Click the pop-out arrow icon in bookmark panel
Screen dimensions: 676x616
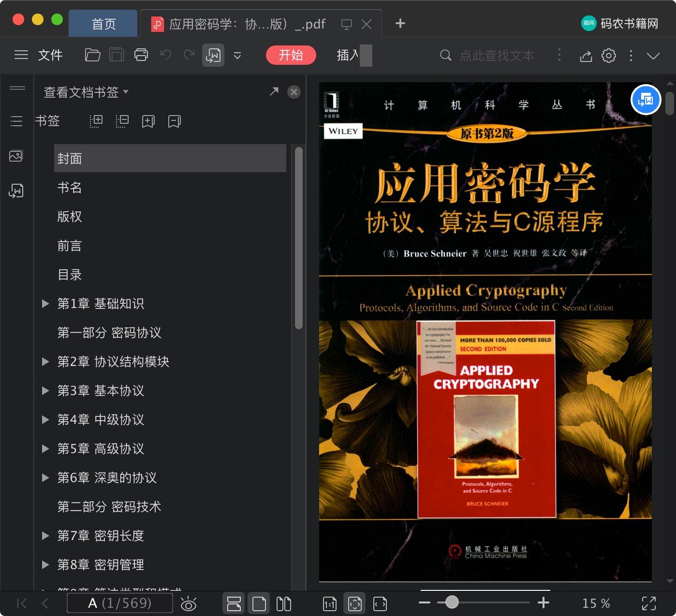274,91
